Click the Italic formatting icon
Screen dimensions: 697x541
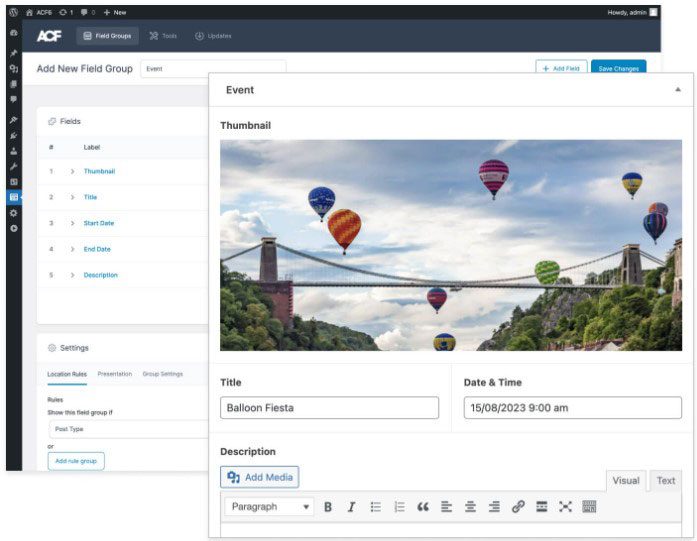tap(351, 507)
